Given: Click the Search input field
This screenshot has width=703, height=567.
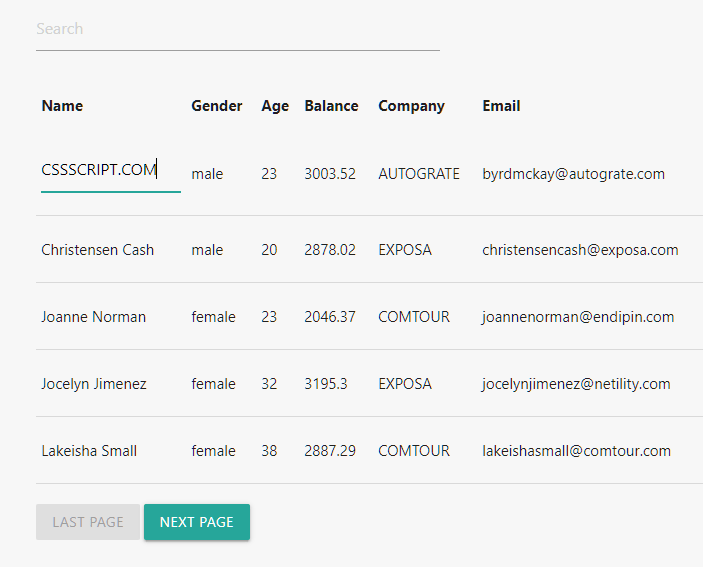Looking at the screenshot, I should tap(238, 30).
